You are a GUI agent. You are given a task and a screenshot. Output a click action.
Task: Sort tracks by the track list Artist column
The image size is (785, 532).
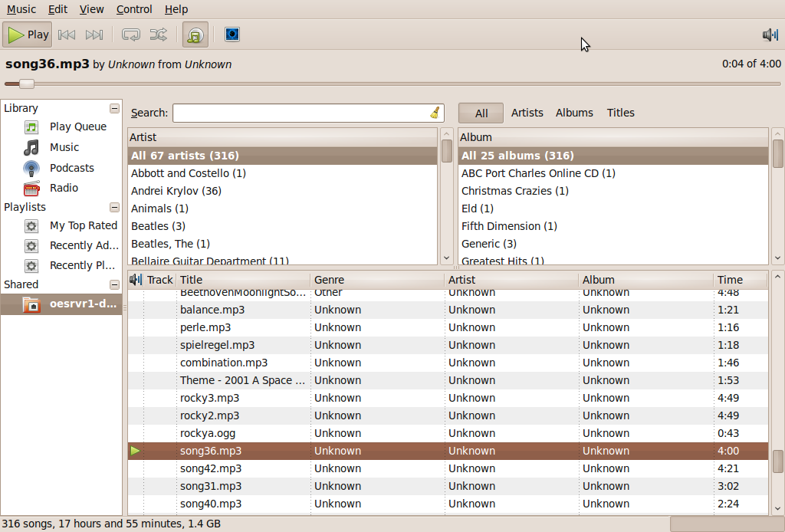(x=511, y=280)
